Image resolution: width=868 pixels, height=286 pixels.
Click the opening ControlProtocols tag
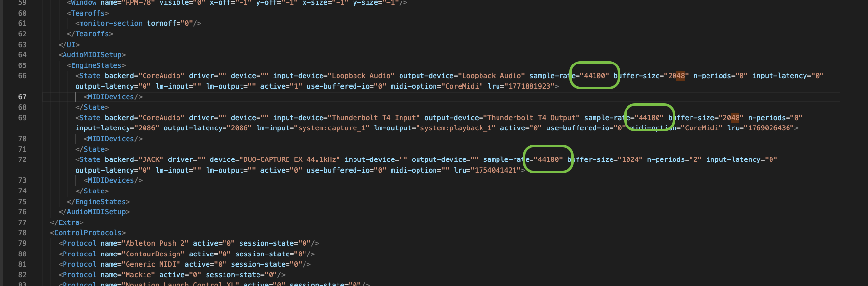tap(88, 233)
